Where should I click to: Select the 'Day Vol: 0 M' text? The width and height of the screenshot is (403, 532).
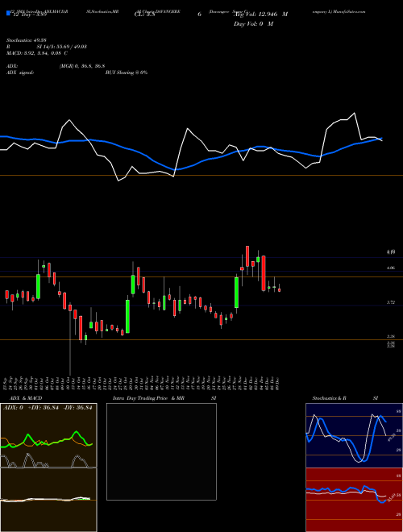pos(253,24)
